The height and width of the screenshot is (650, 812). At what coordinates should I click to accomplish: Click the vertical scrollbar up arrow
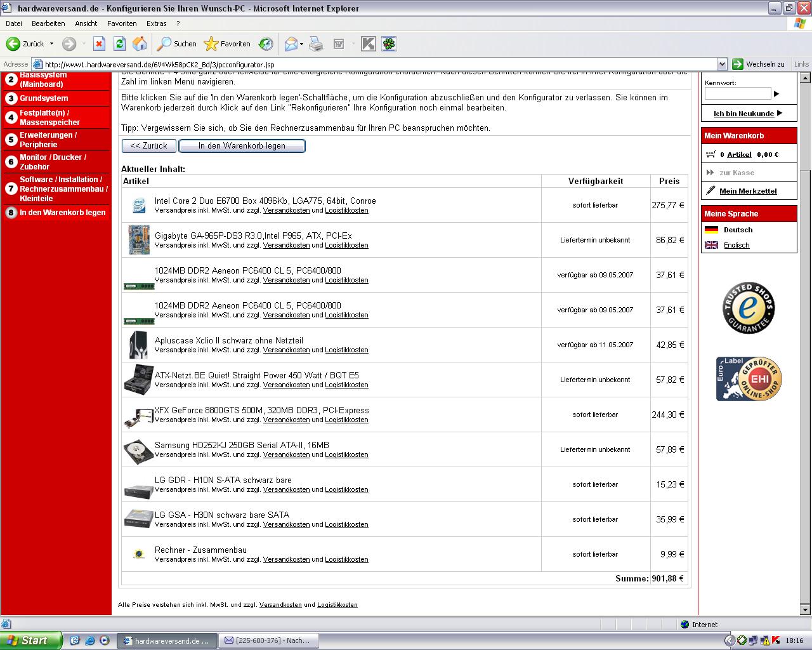point(806,79)
